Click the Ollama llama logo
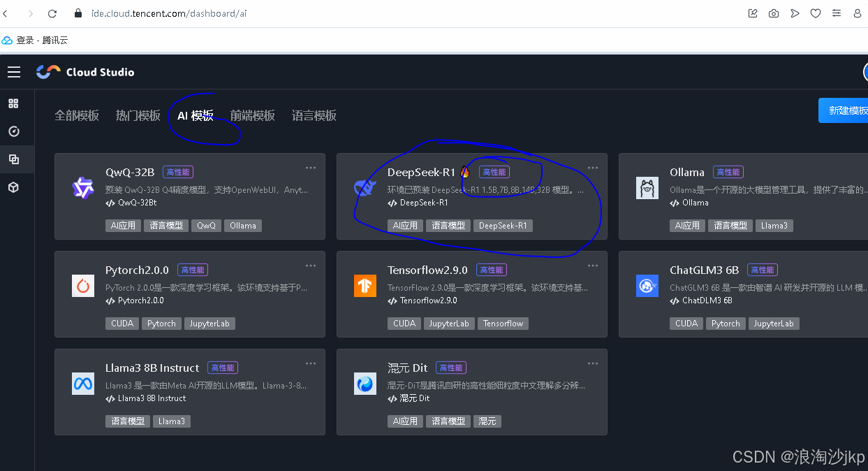Viewport: 868px width, 471px height. (x=647, y=188)
